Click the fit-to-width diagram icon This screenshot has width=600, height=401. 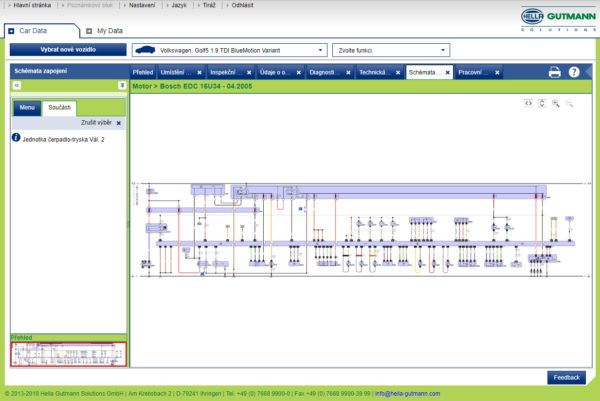(528, 104)
